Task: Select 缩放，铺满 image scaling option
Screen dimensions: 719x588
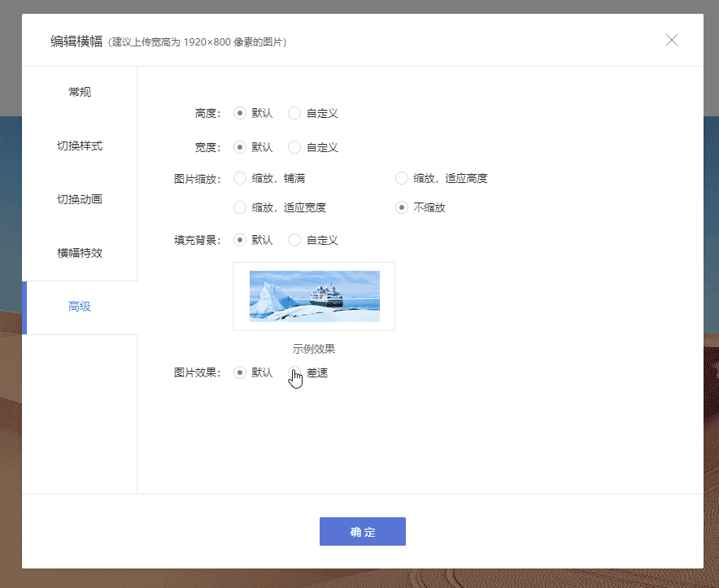Action: 239,178
